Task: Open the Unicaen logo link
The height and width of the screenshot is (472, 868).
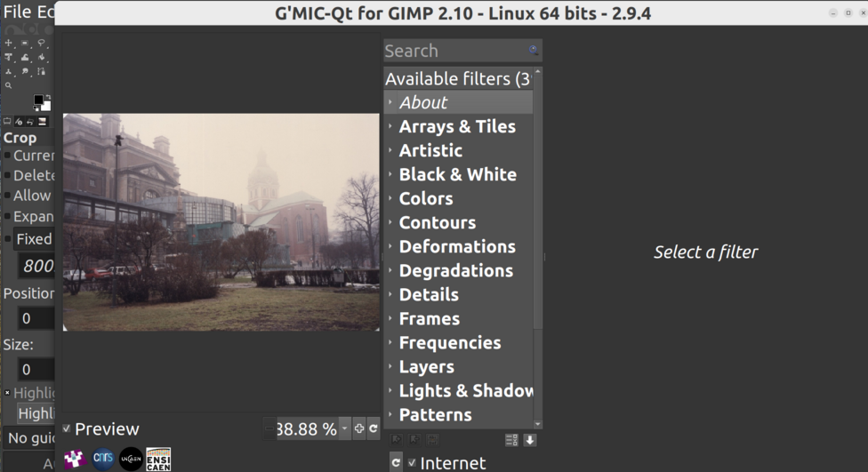Action: click(132, 459)
